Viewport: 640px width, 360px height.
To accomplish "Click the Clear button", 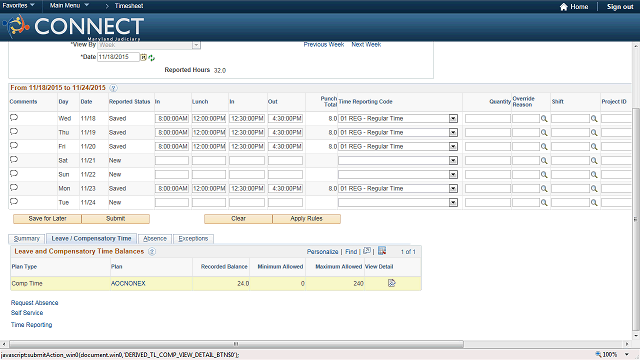I will pos(238,219).
